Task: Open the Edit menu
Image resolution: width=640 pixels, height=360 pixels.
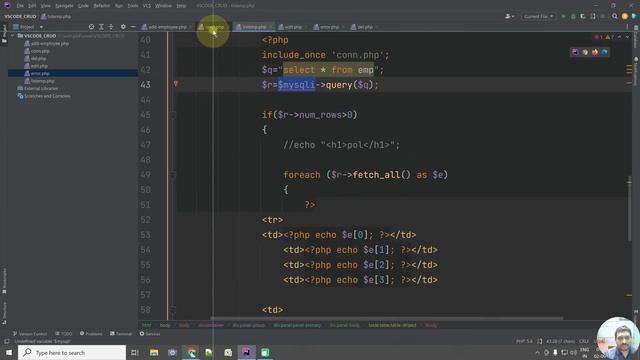Action: 32,6
